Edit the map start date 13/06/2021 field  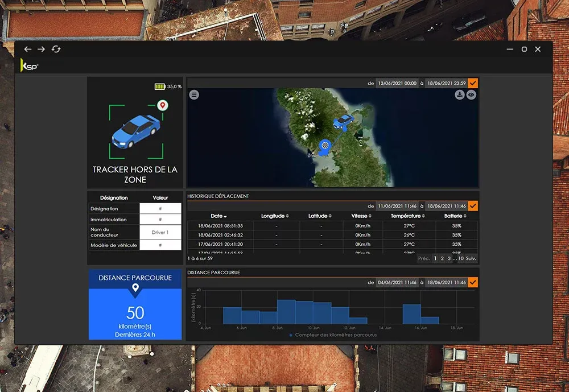pos(397,83)
